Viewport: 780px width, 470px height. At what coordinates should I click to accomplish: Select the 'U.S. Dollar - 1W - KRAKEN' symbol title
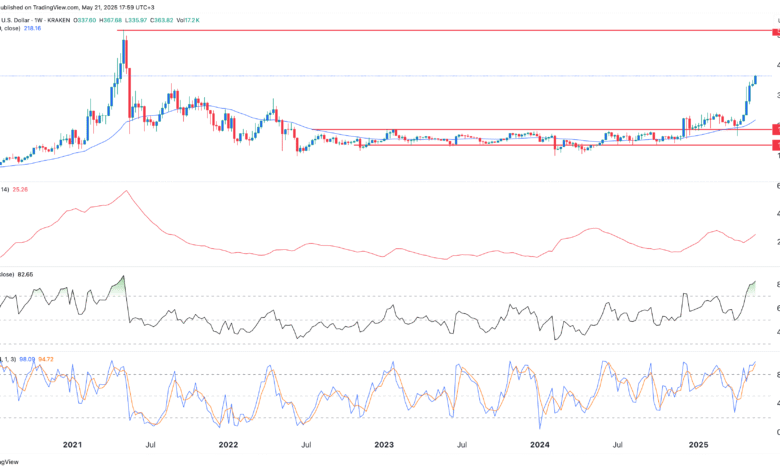click(x=35, y=20)
